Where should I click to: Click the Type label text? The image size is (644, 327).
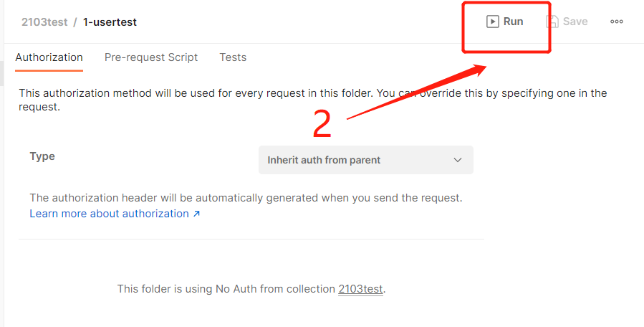42,156
